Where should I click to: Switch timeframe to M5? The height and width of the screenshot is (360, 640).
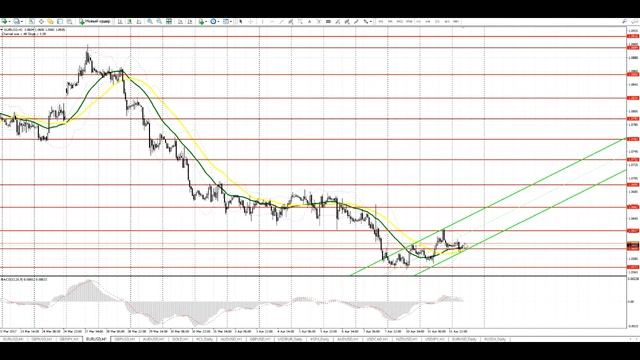390,21
